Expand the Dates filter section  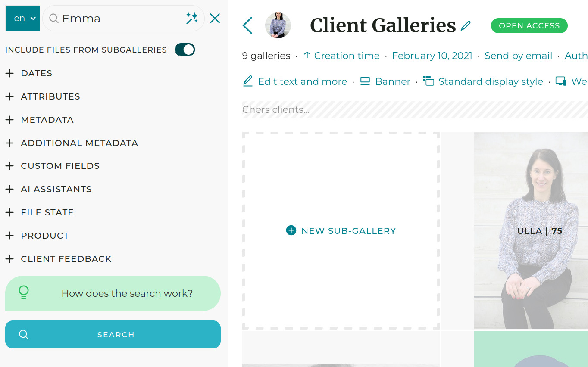point(29,73)
